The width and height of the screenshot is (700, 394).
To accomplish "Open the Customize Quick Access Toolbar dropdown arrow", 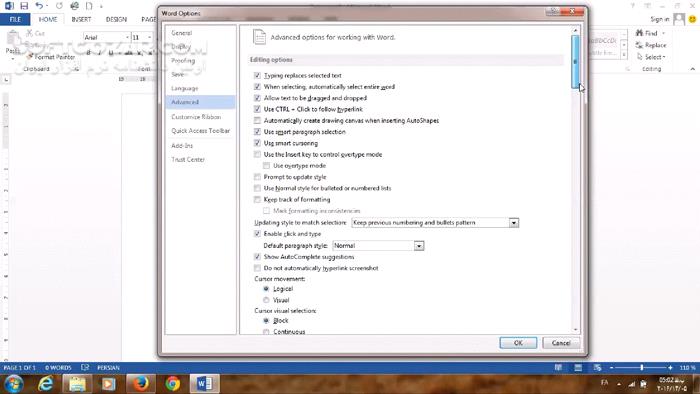I will (101, 6).
